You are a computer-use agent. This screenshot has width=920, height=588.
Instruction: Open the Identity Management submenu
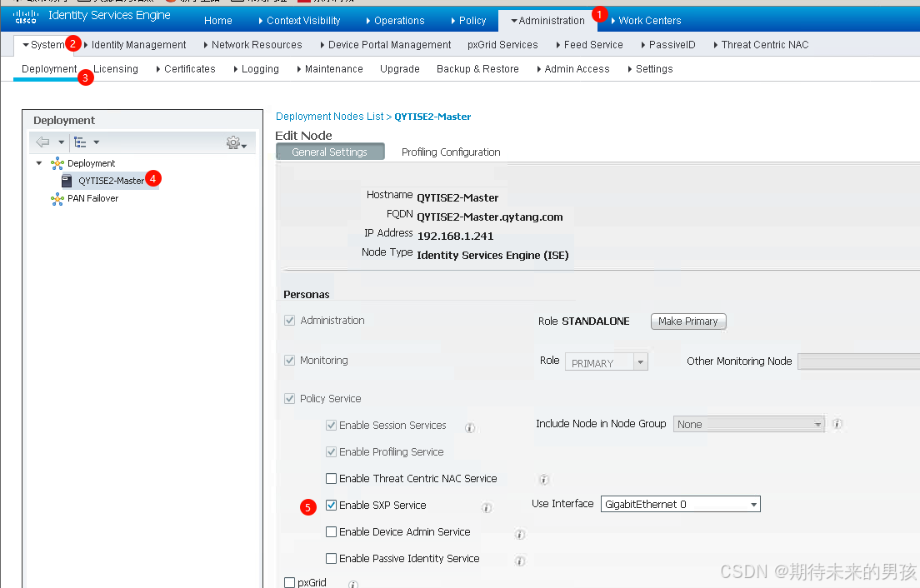coord(135,44)
